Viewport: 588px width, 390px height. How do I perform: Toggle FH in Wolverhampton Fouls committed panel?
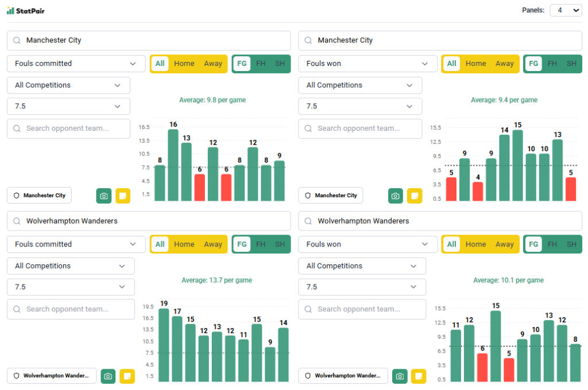[x=261, y=244]
